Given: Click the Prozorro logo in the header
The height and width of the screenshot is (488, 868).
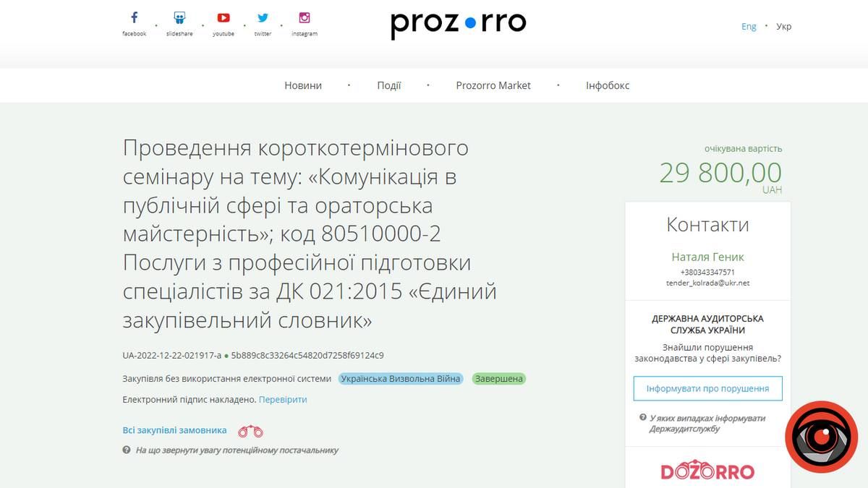Looking at the screenshot, I should click(x=457, y=22).
